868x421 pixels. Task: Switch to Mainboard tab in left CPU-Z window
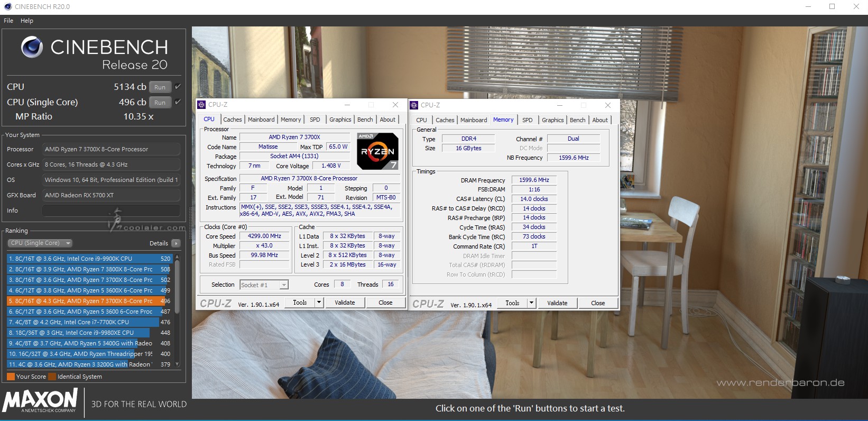(261, 120)
